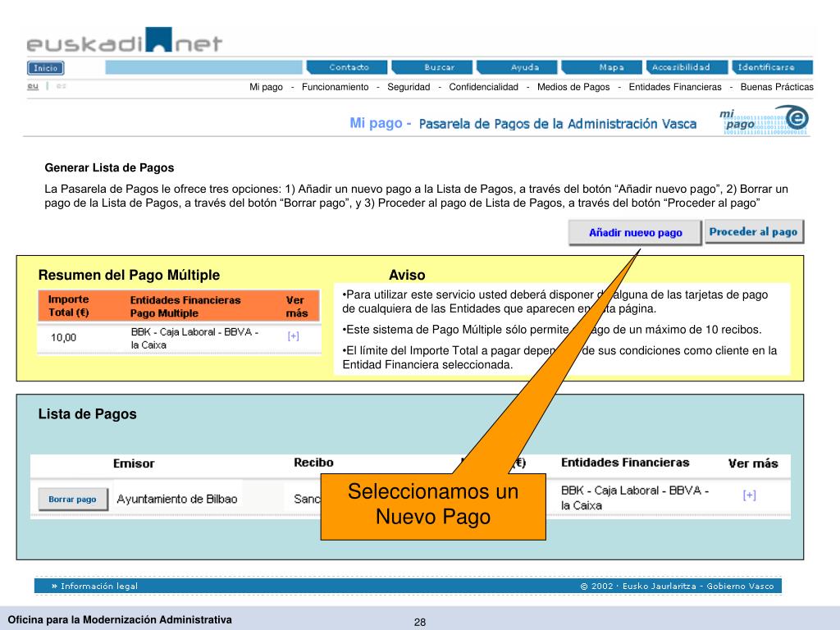The width and height of the screenshot is (840, 630).
Task: Open the mi pago logo icon
Action: 764,121
